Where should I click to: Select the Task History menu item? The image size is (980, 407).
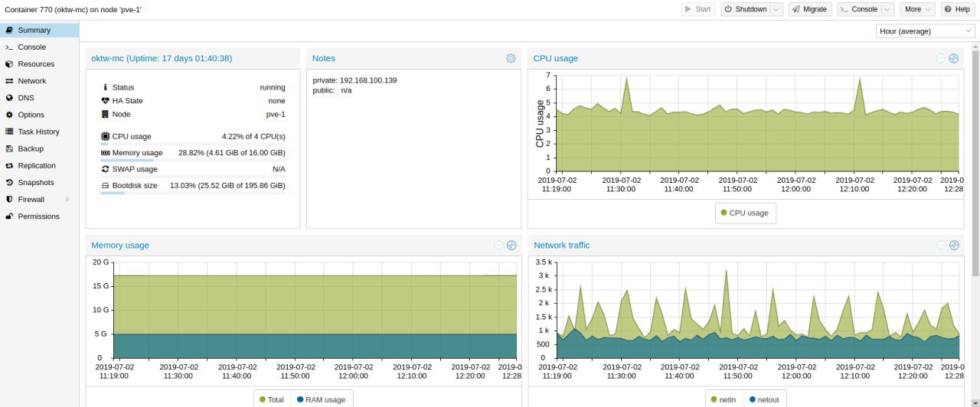pos(39,132)
